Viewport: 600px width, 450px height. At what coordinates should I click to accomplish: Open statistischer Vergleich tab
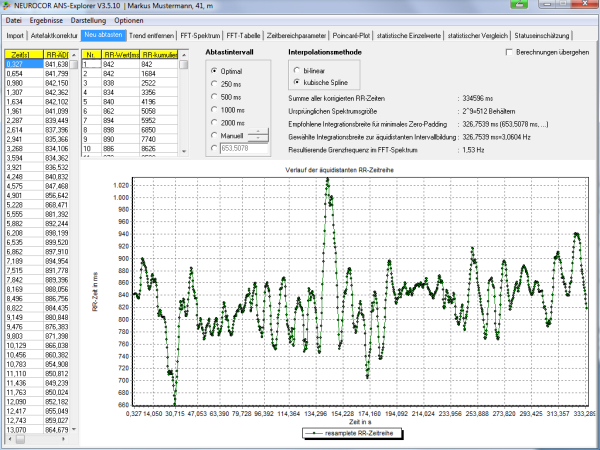(x=478, y=36)
